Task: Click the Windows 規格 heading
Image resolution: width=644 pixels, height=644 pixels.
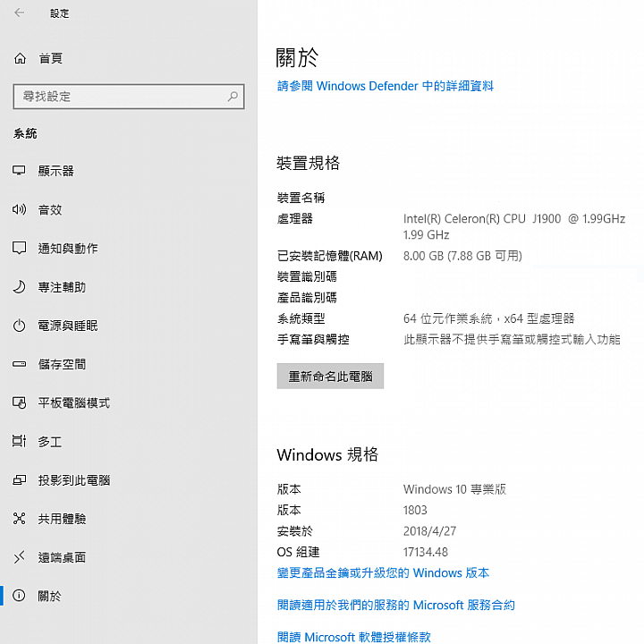Action: 327,454
